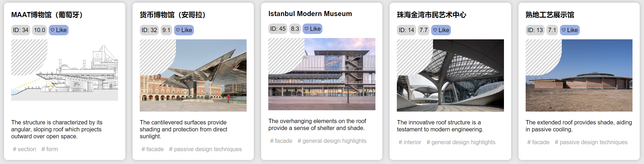Screen dimensions: 644x164
Task: Click '# general design highlights' under Istanbul Modern
Action: click(x=332, y=141)
